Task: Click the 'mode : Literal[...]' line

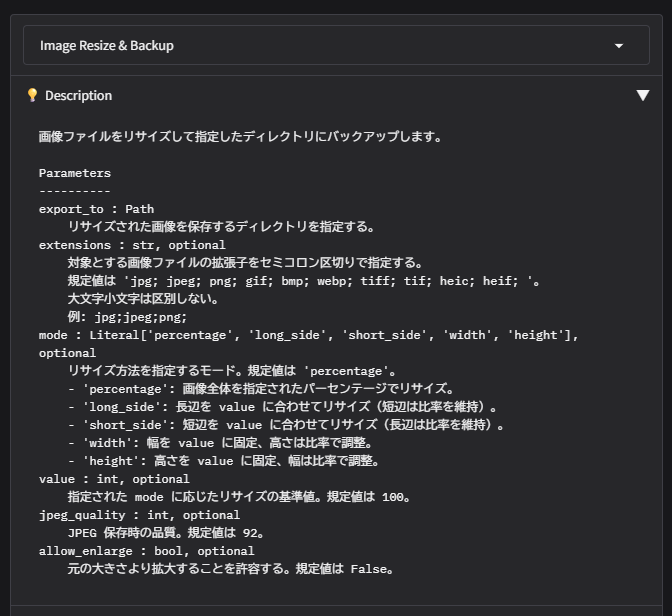Action: (x=308, y=335)
